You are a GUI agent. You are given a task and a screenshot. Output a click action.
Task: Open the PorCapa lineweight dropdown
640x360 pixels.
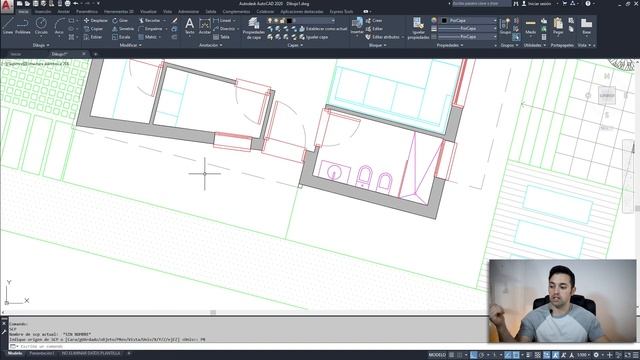click(x=468, y=29)
